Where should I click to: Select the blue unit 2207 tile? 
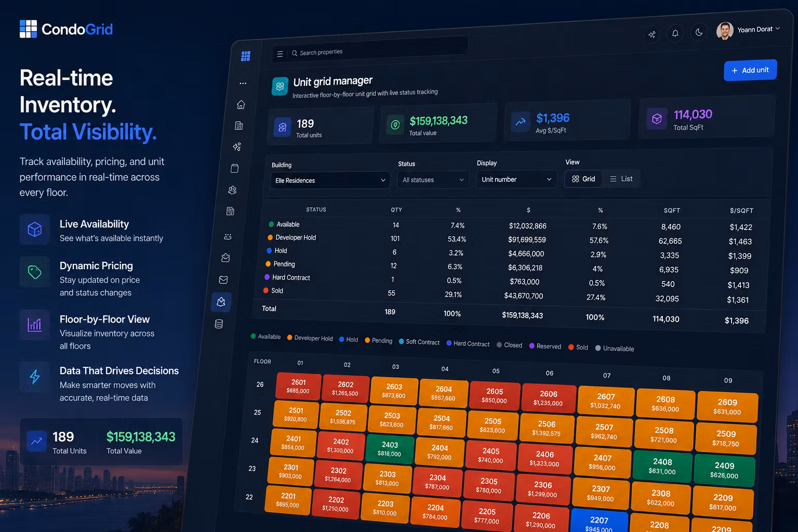599,522
